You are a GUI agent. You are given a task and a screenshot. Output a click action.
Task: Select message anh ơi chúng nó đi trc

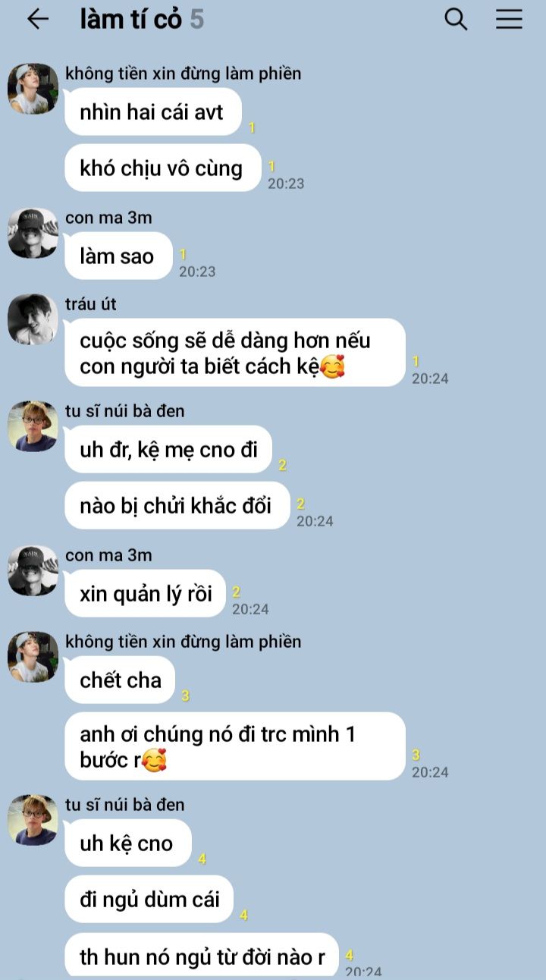tap(235, 746)
